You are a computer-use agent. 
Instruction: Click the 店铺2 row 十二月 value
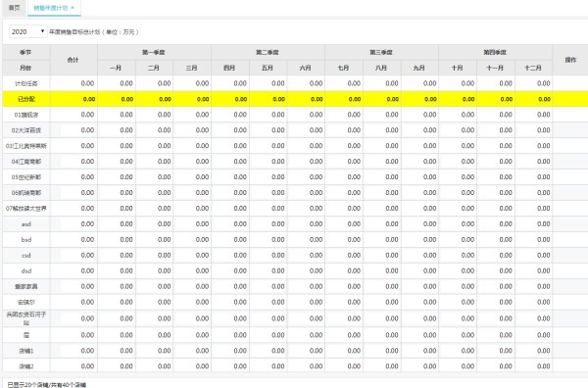[544, 365]
